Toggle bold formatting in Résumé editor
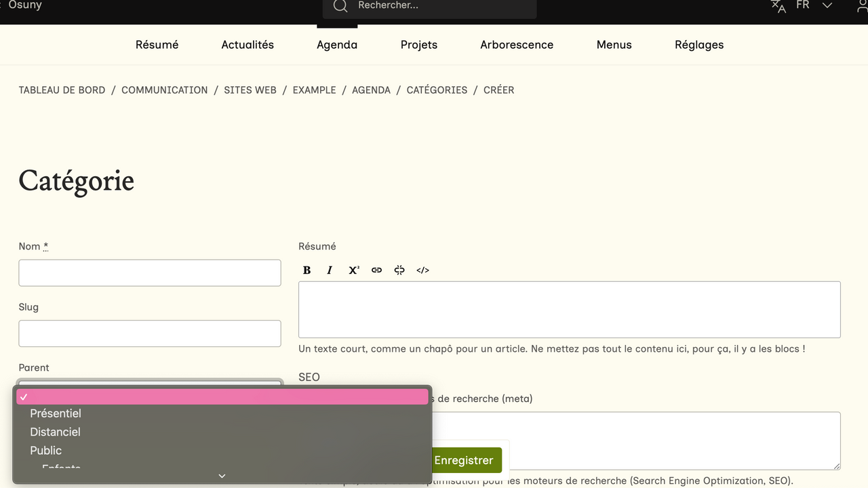868x488 pixels. pos(307,270)
